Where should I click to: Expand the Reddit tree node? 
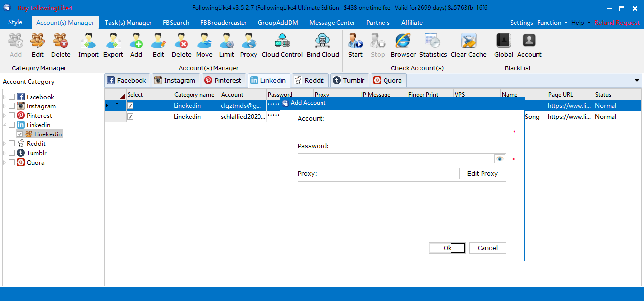click(5, 144)
